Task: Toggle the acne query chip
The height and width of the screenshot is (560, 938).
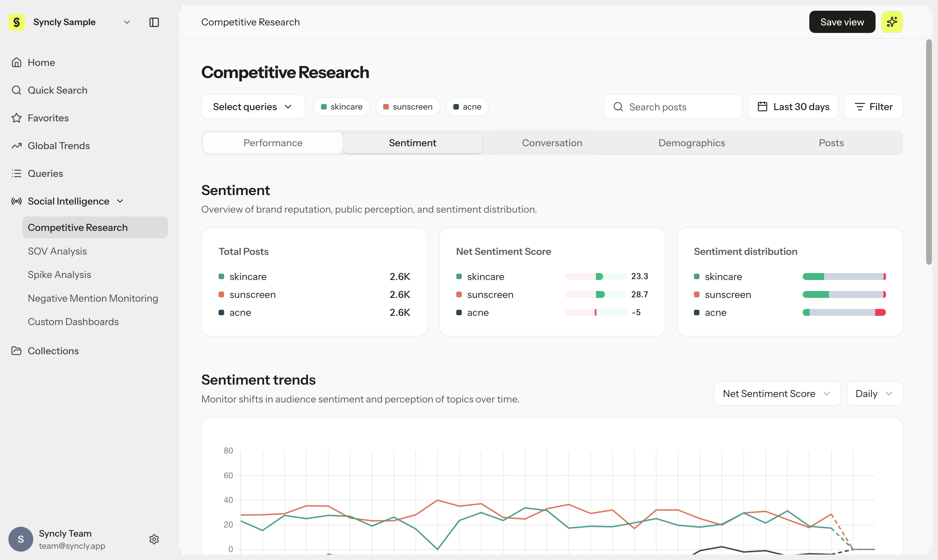Action: tap(467, 107)
